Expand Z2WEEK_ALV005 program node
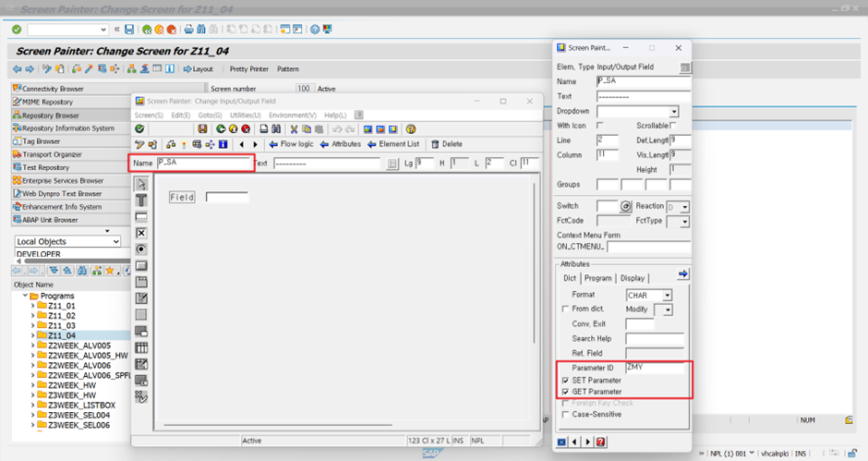Screen dimensions: 868x461 [x=32, y=346]
